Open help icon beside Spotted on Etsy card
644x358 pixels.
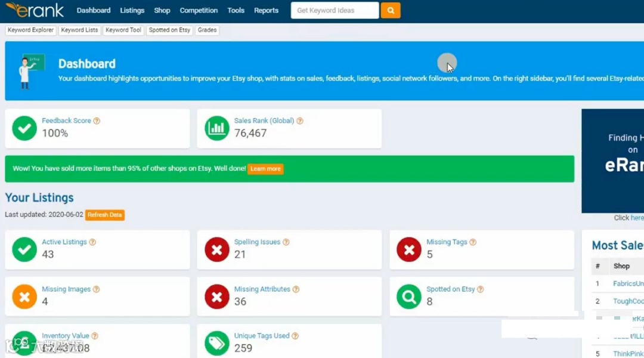click(x=480, y=289)
